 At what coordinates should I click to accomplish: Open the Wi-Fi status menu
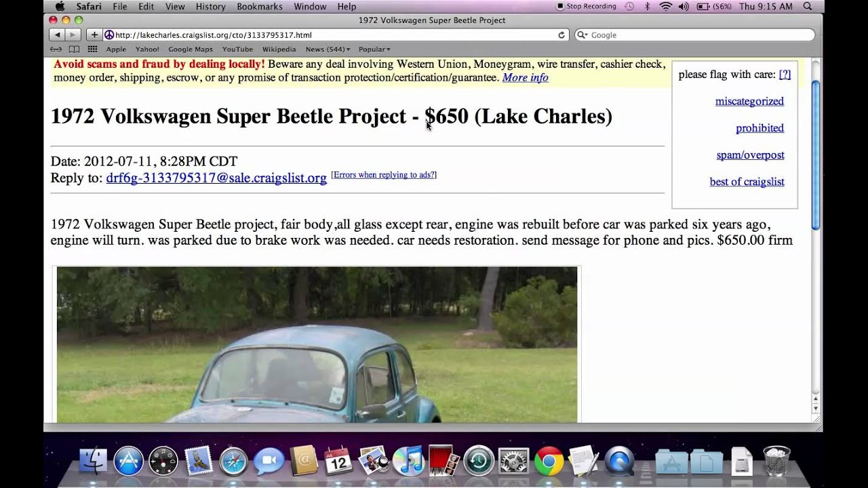click(x=665, y=7)
